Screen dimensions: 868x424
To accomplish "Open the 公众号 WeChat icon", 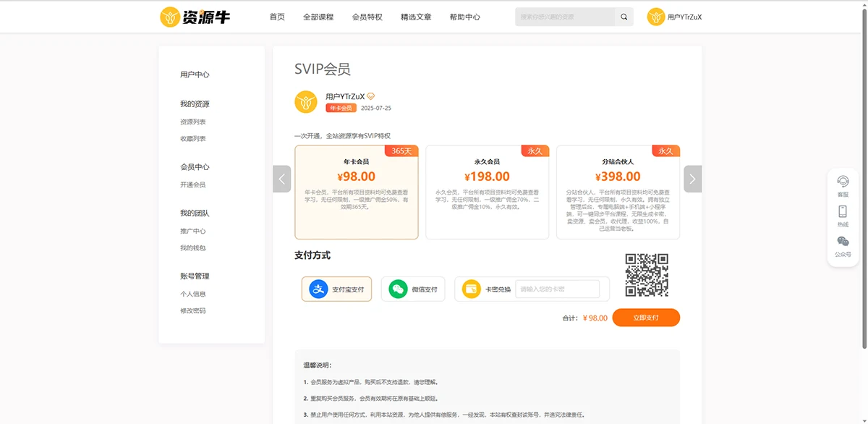I will point(843,245).
